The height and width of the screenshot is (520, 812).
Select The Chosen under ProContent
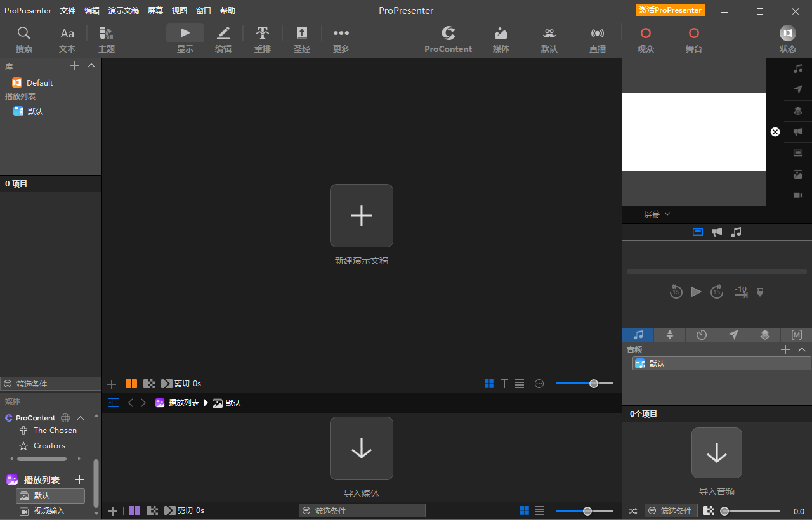click(x=55, y=431)
